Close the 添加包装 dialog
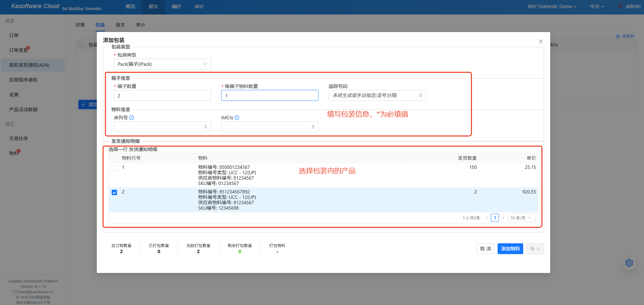 (x=540, y=41)
